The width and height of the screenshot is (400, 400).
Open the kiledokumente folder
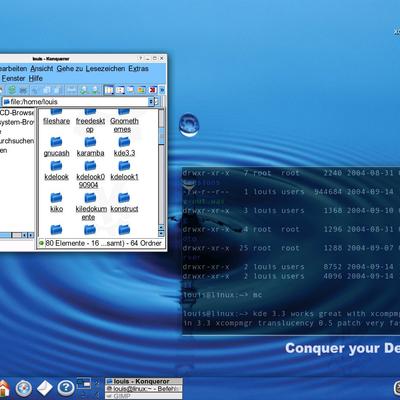click(91, 207)
